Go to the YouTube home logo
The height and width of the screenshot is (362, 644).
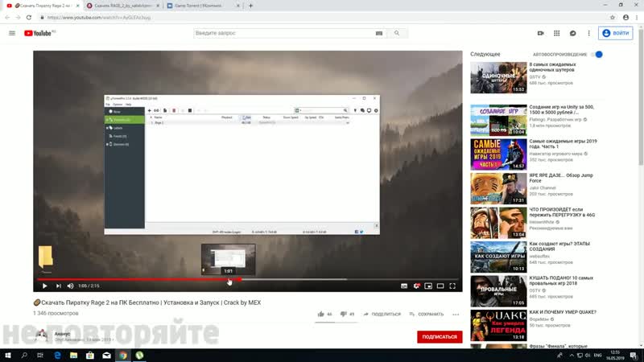pos(39,33)
